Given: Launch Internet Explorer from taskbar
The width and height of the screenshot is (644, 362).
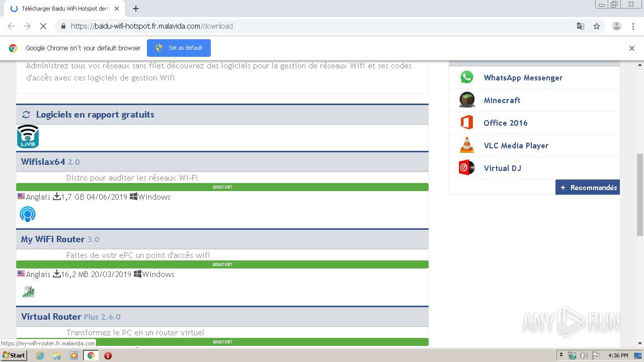Looking at the screenshot, I should pos(40,355).
